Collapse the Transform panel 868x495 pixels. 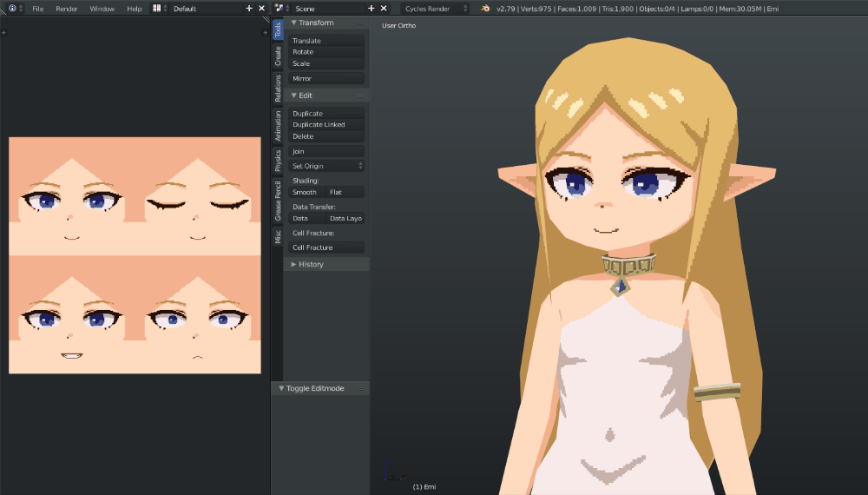click(x=294, y=23)
